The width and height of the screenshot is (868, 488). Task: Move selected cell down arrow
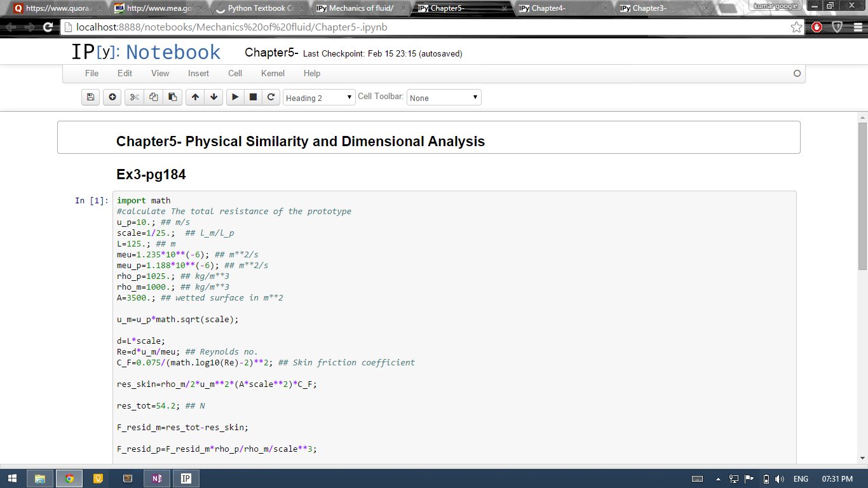(214, 97)
